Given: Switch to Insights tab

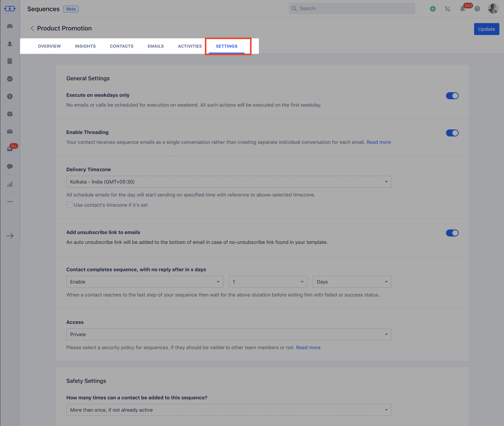Looking at the screenshot, I should point(85,46).
